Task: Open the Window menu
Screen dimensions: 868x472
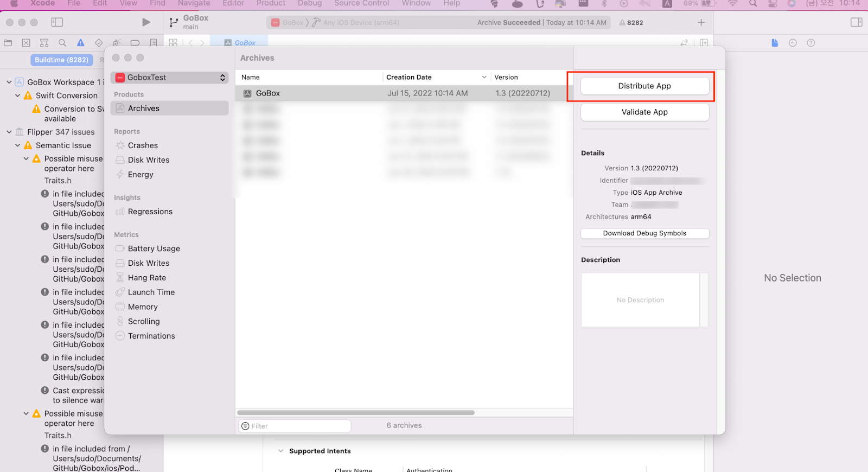Action: tap(416, 3)
